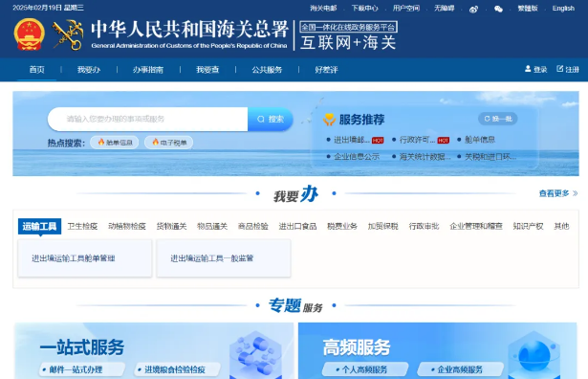Open recommended service 企业信息公示
588x379 pixels.
tap(357, 157)
